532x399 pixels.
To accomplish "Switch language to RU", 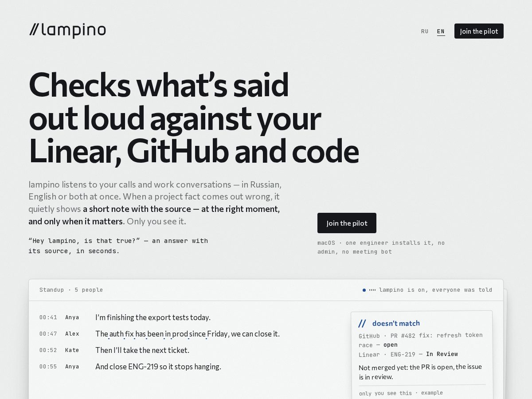I will [425, 31].
